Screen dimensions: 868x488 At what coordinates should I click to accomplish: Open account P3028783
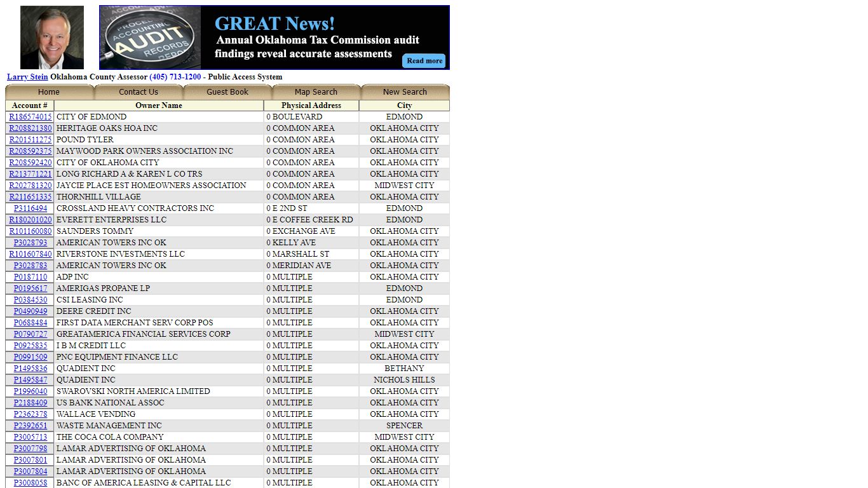point(31,266)
